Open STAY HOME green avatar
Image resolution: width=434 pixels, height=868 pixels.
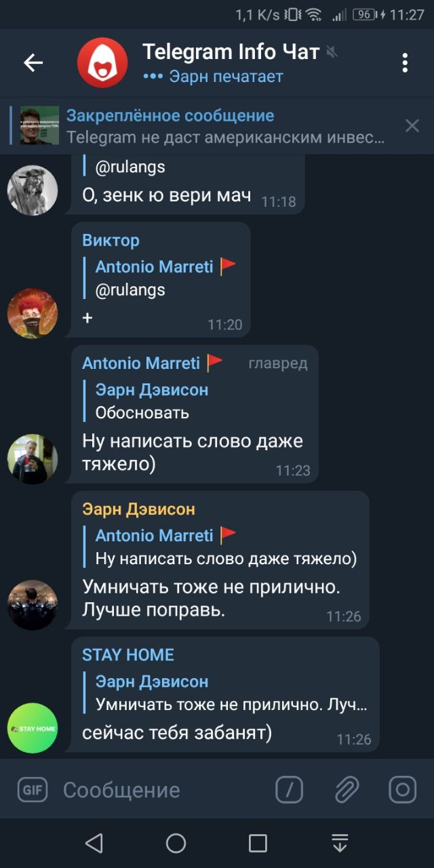point(33,728)
